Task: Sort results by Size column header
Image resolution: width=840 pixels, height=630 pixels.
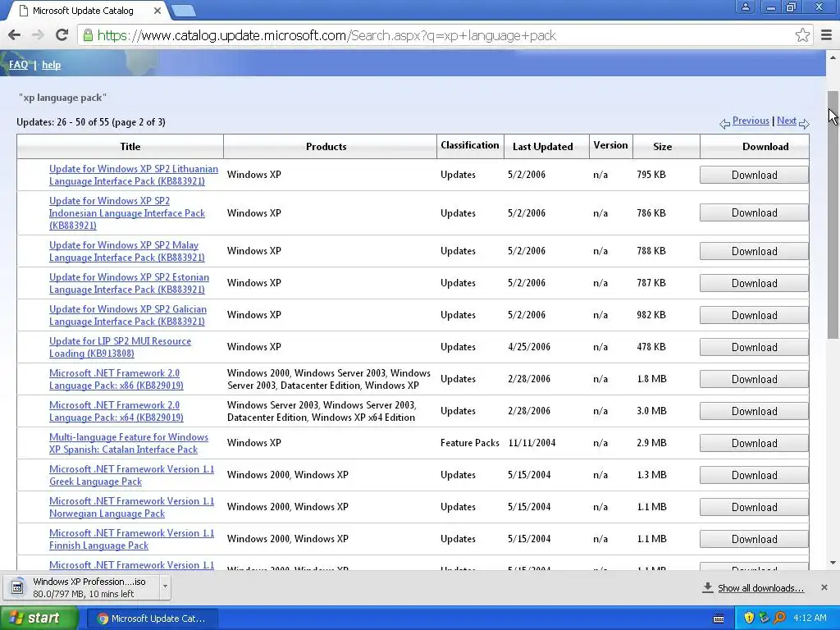Action: click(x=662, y=146)
